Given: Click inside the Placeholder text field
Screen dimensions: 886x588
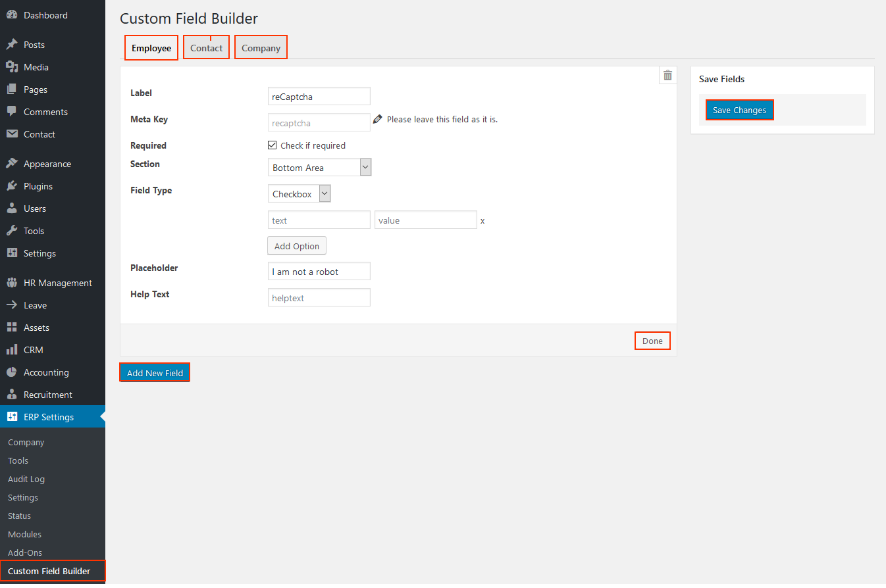Looking at the screenshot, I should [x=319, y=270].
